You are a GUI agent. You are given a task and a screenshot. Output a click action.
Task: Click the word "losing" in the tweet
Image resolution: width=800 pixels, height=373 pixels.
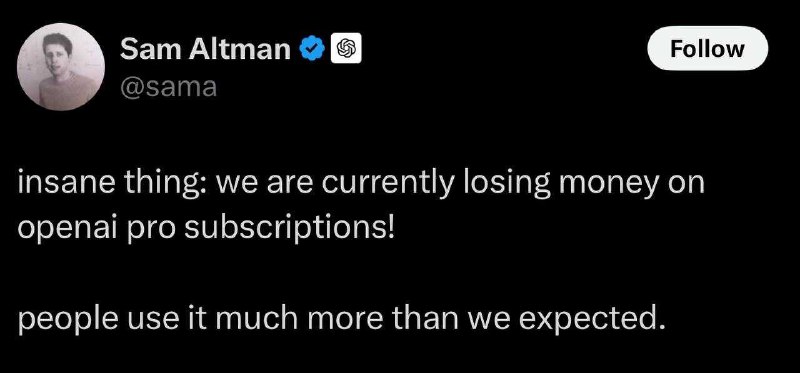click(x=503, y=186)
